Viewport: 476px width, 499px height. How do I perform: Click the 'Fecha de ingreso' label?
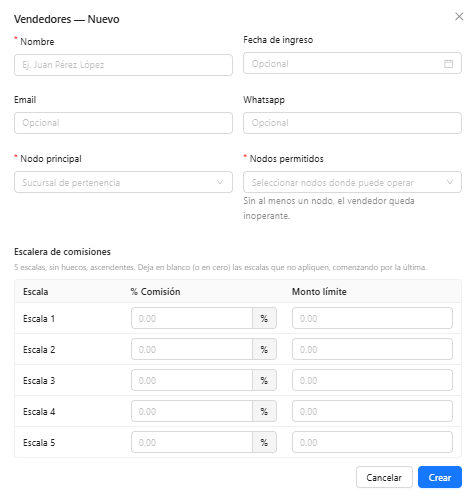click(x=278, y=40)
